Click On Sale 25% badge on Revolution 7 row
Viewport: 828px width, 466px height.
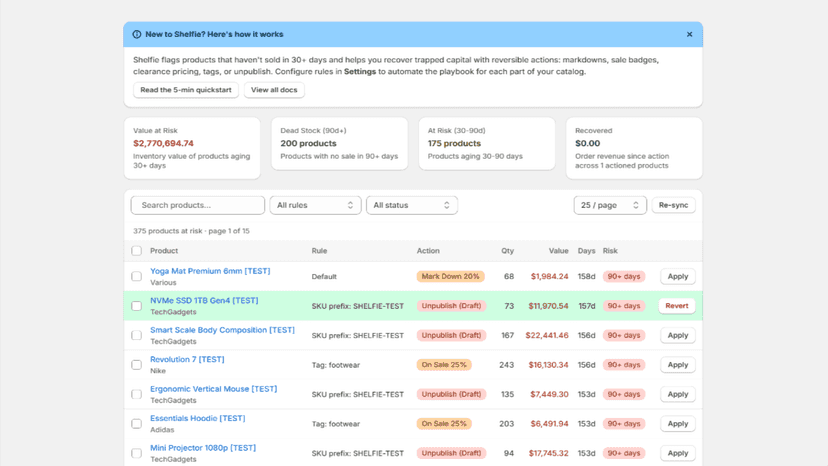click(x=444, y=365)
